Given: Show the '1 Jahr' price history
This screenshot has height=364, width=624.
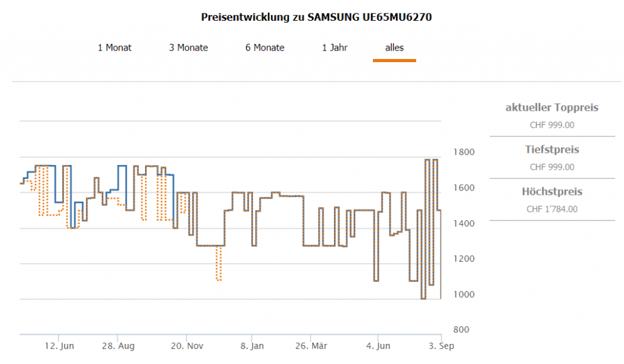Looking at the screenshot, I should pos(335,47).
